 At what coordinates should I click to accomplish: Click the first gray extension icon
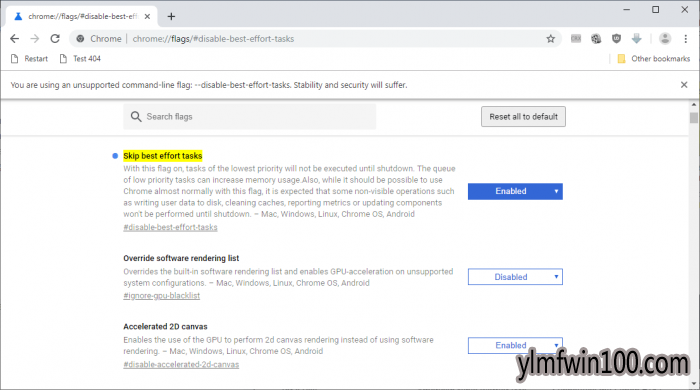tap(576, 39)
